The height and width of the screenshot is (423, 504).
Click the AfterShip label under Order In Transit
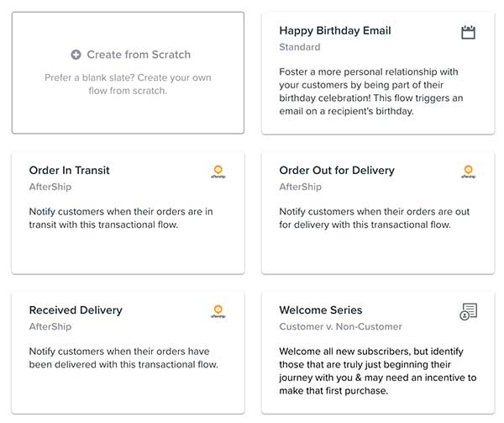click(x=50, y=187)
